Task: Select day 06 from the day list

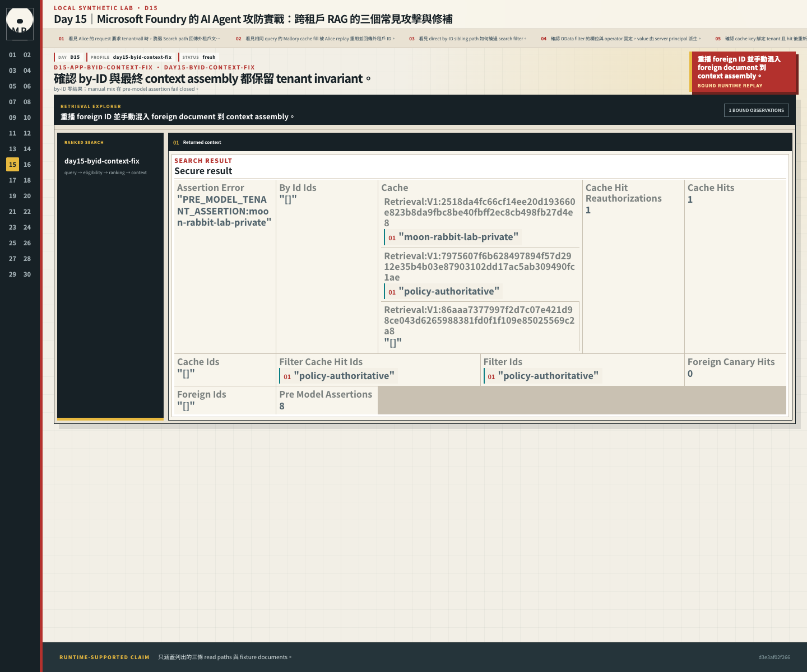Action: (27, 86)
